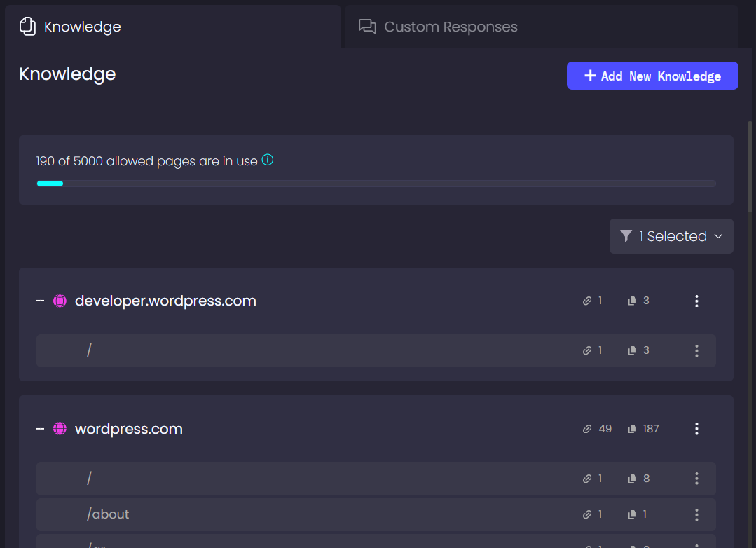Click the link count icon for developer.wordpress.com
Screen dimensions: 756x548
[x=586, y=301]
